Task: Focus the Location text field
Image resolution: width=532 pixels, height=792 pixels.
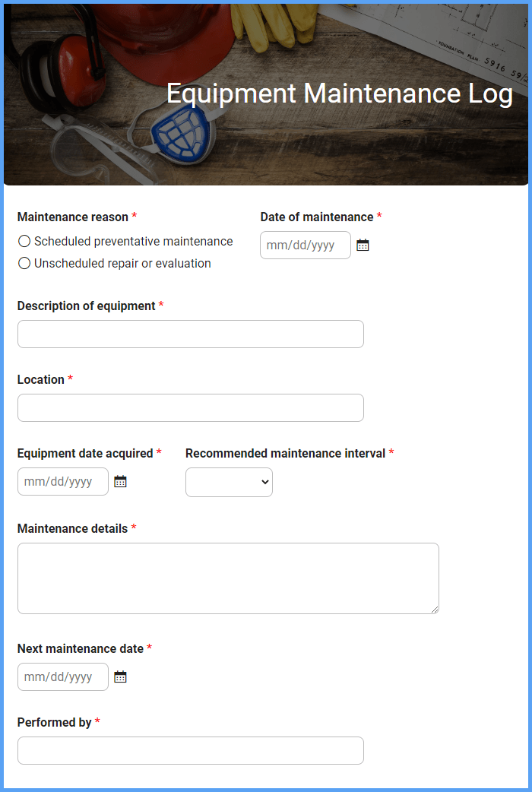Action: tap(191, 407)
